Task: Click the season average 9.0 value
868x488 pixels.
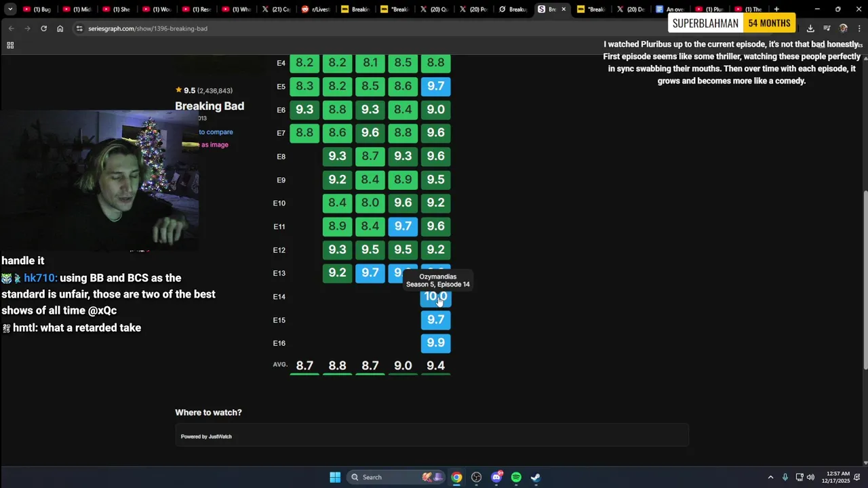Action: tap(403, 366)
